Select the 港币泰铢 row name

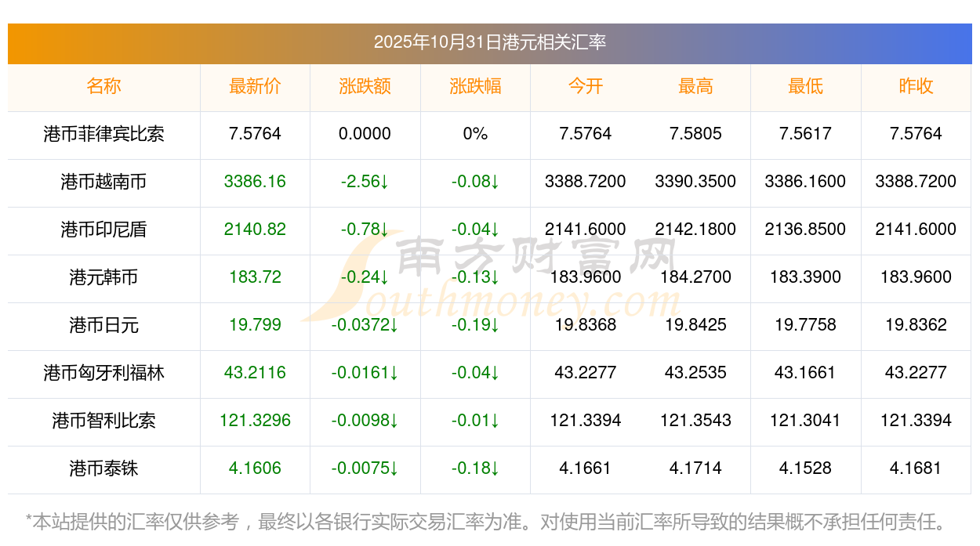pos(103,468)
